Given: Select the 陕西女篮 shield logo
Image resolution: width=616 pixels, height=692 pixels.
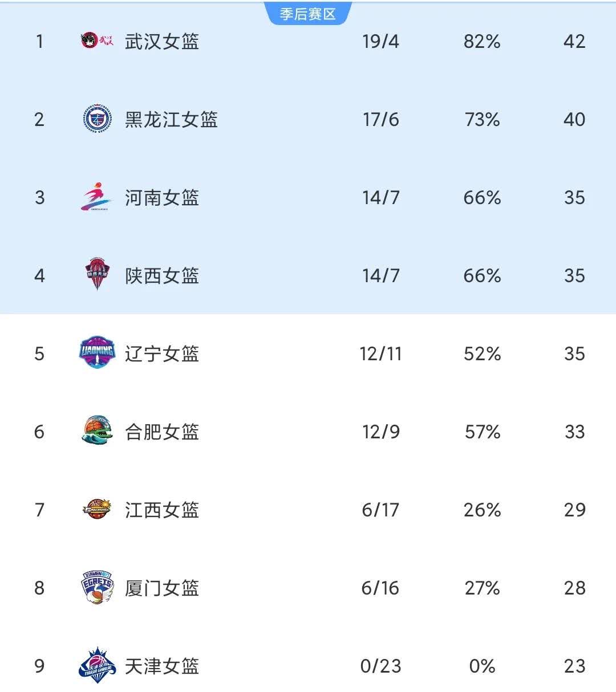Looking at the screenshot, I should [x=97, y=275].
